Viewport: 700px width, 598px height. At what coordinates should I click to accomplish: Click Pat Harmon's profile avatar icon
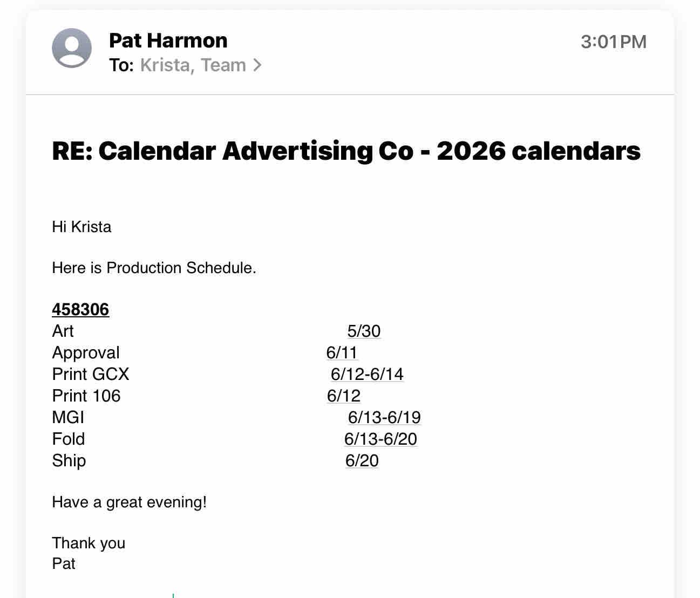pyautogui.click(x=72, y=48)
